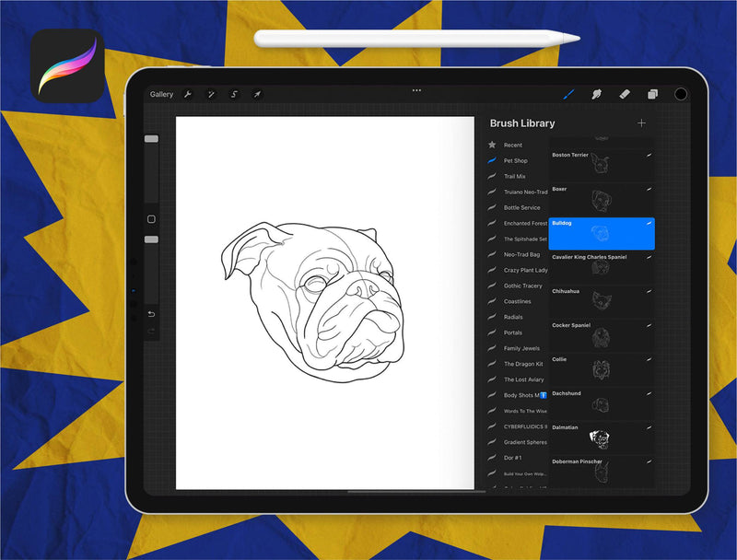737x560 pixels.
Task: Select the Smudge tool
Action: point(596,94)
